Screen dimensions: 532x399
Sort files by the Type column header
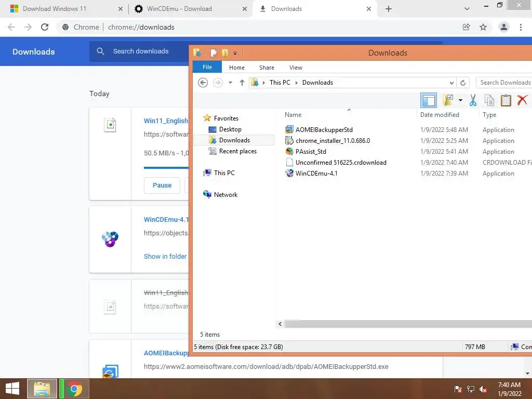pos(489,115)
